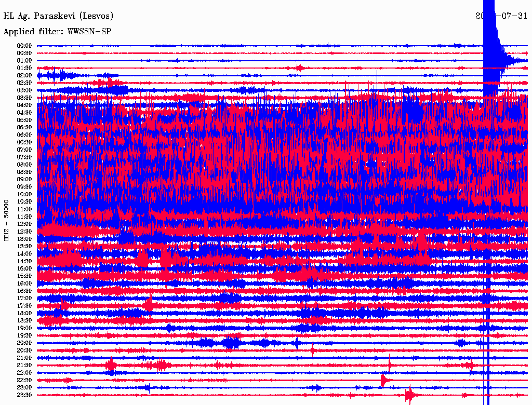Click the 16:30 trace label
The width and height of the screenshot is (532, 405).
coord(24,291)
